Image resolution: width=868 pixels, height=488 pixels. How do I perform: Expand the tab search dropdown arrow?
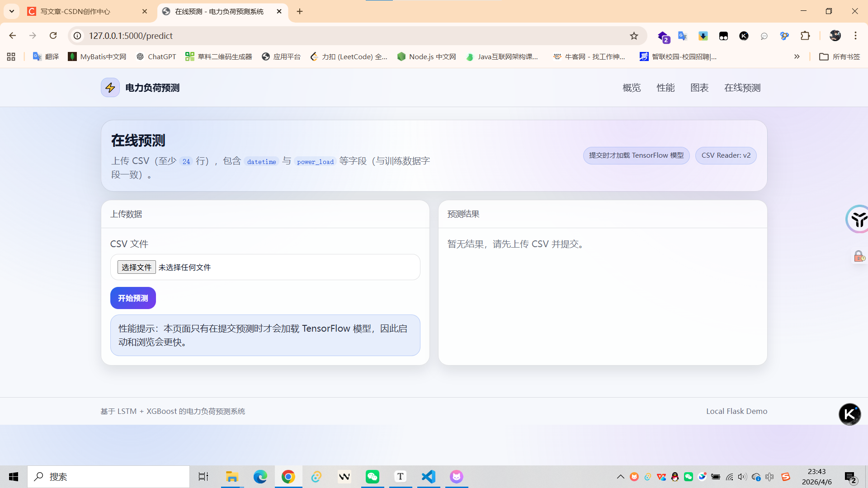[x=12, y=11]
